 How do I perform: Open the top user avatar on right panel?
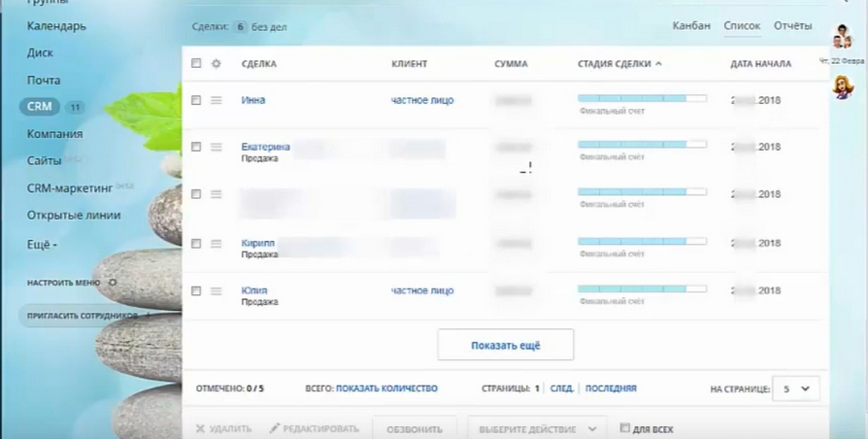click(x=843, y=36)
